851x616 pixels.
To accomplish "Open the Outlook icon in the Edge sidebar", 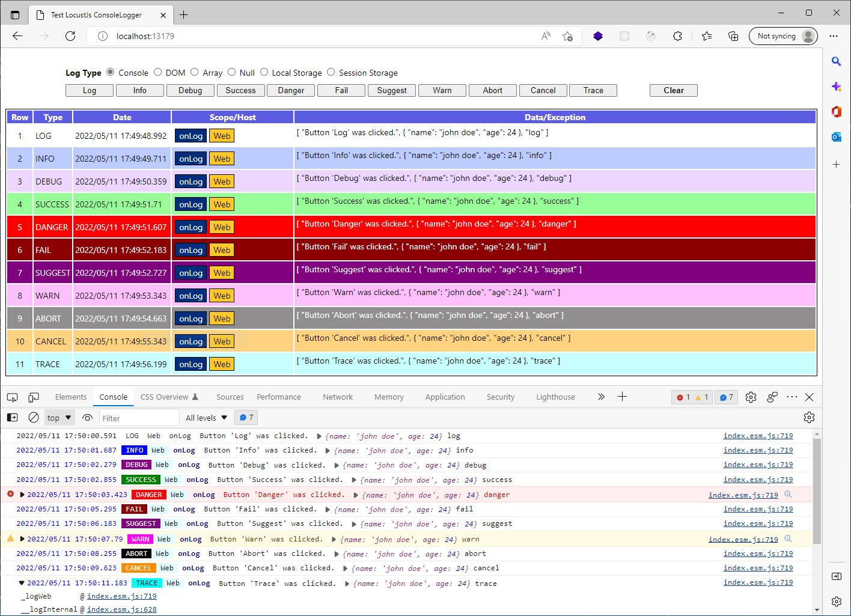I will pos(836,137).
